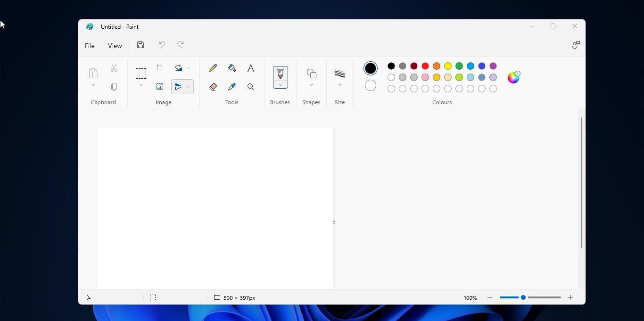644x321 pixels.
Task: Open the File menu
Action: 90,46
